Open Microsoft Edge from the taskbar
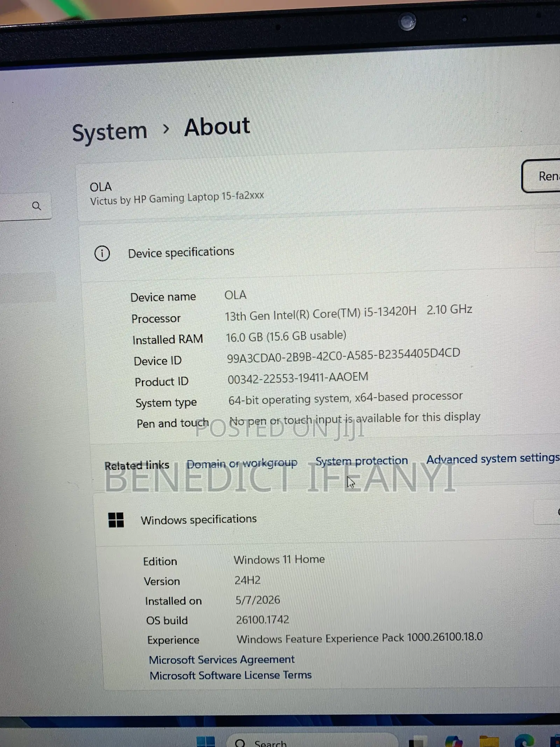Viewport: 560px width, 747px height. [x=524, y=741]
